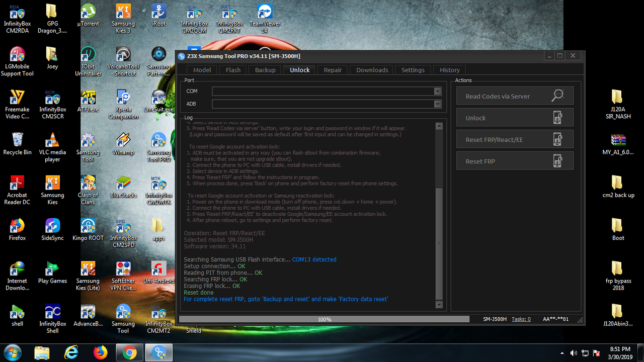Select the cm2 back up folder
This screenshot has height=362, width=644.
pyautogui.click(x=618, y=187)
